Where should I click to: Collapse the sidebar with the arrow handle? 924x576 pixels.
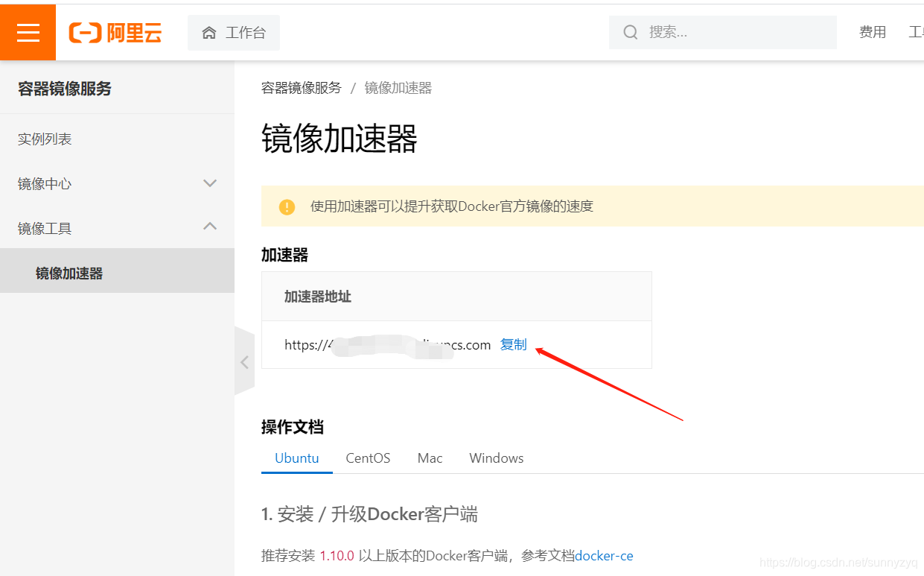pos(244,362)
